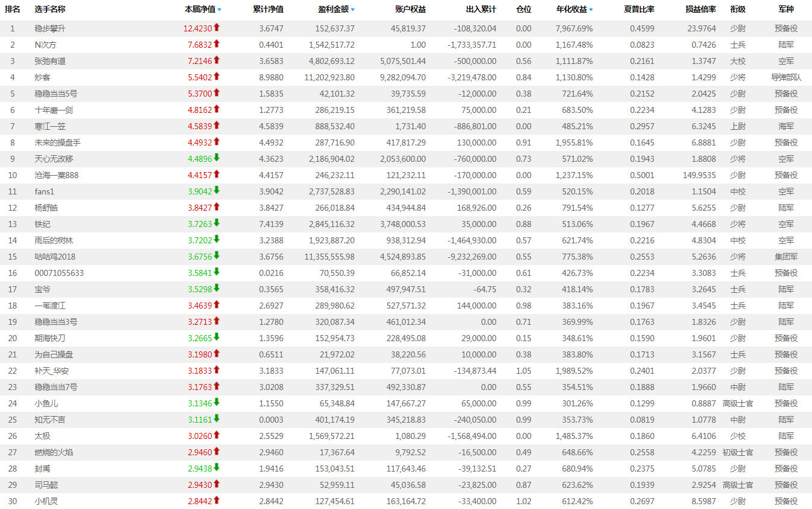Screen dimensions: 812x509
Task: Click 导弹部队 in 炒客 row
Action: coord(786,77)
